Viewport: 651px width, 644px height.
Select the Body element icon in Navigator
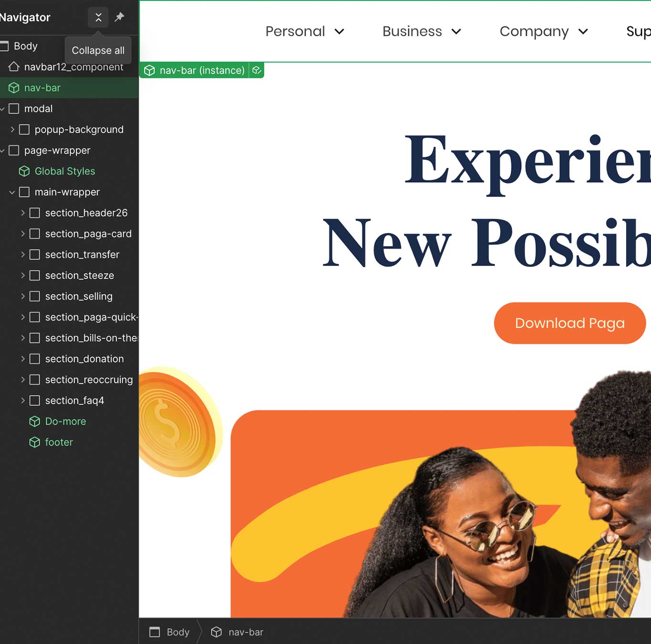coord(4,46)
